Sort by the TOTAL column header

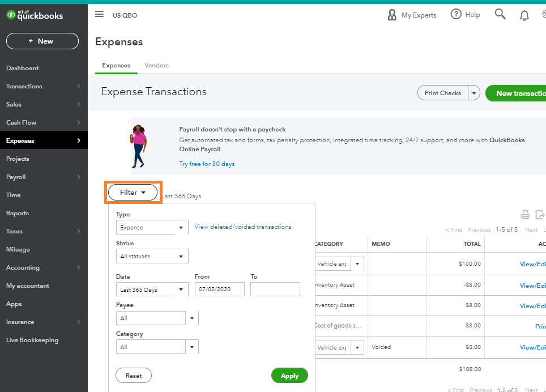472,244
